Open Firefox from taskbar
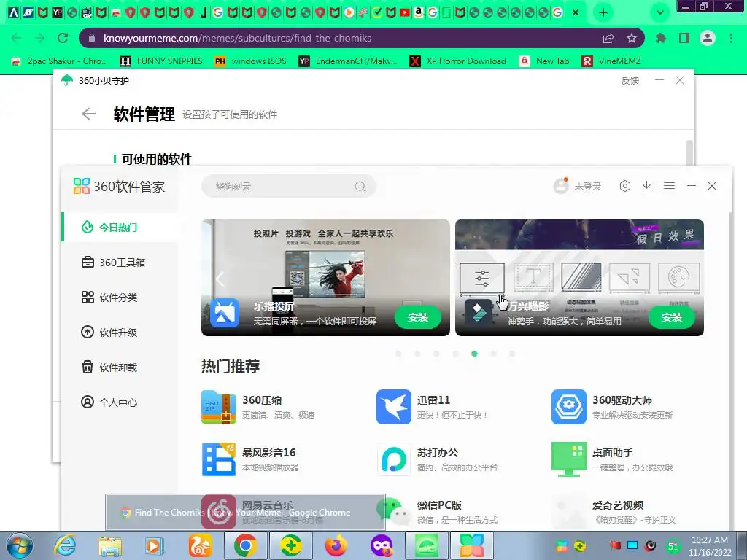Screen dimensions: 747x560 pyautogui.click(x=336, y=545)
